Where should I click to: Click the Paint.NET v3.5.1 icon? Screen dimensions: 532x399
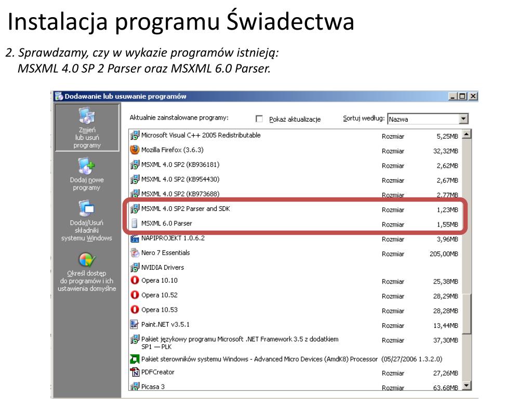tap(135, 324)
